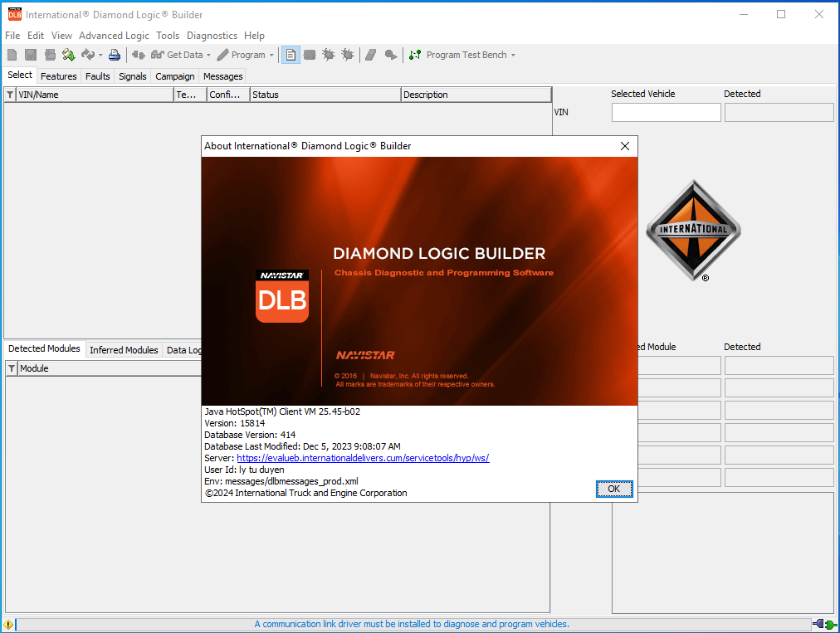The height and width of the screenshot is (633, 840).
Task: Open the Inferred Modules tab
Action: coord(124,349)
